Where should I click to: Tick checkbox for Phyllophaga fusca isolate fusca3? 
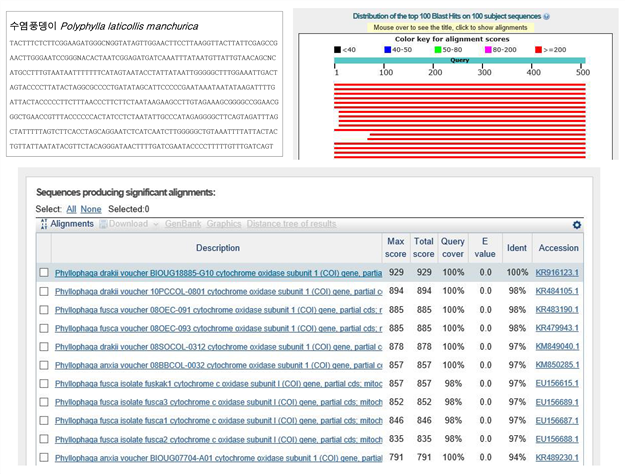pos(44,402)
